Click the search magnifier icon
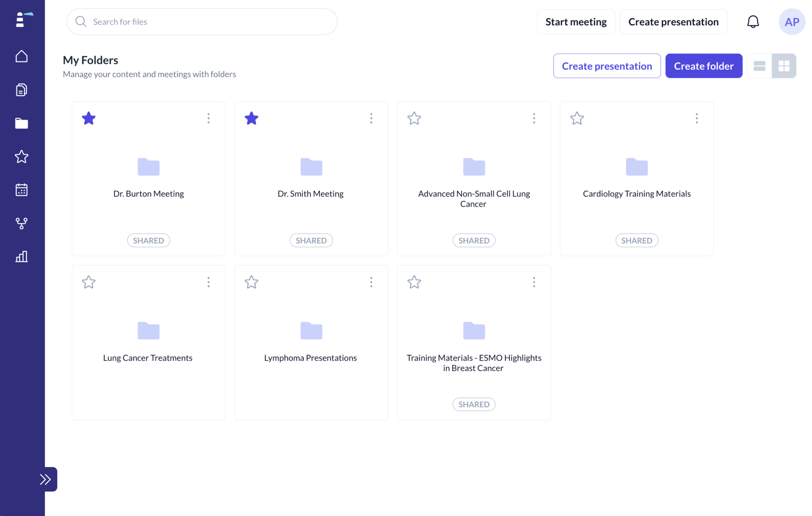 coord(81,21)
